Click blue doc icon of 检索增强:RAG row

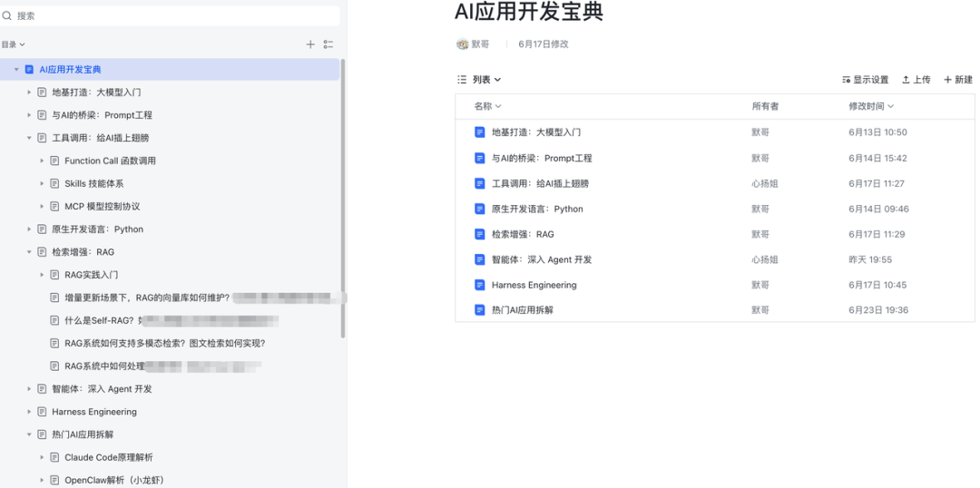479,234
